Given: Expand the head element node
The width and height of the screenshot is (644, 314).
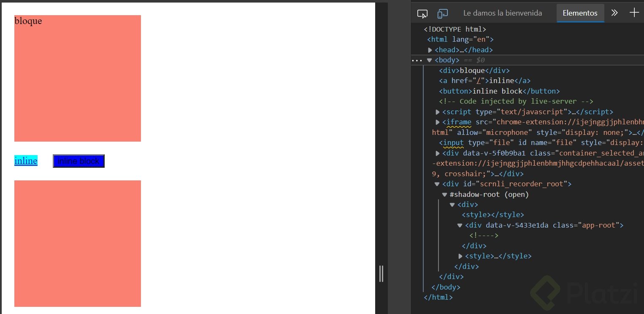Looking at the screenshot, I should pyautogui.click(x=430, y=50).
